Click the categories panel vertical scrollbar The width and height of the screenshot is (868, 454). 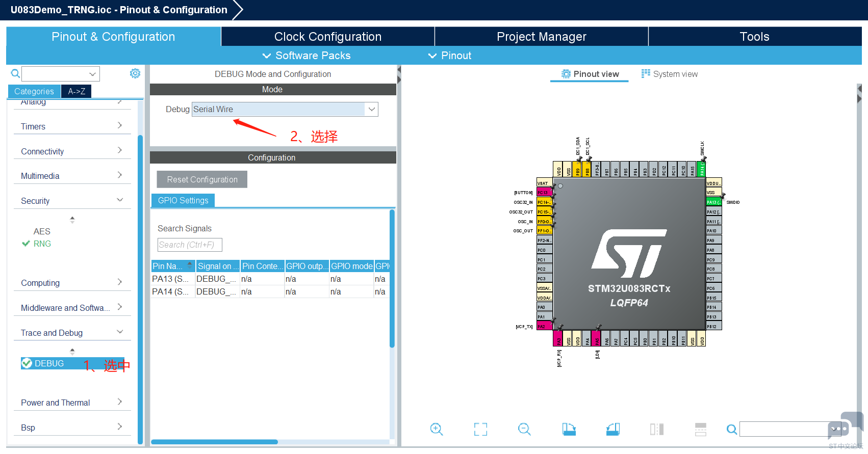(140, 289)
